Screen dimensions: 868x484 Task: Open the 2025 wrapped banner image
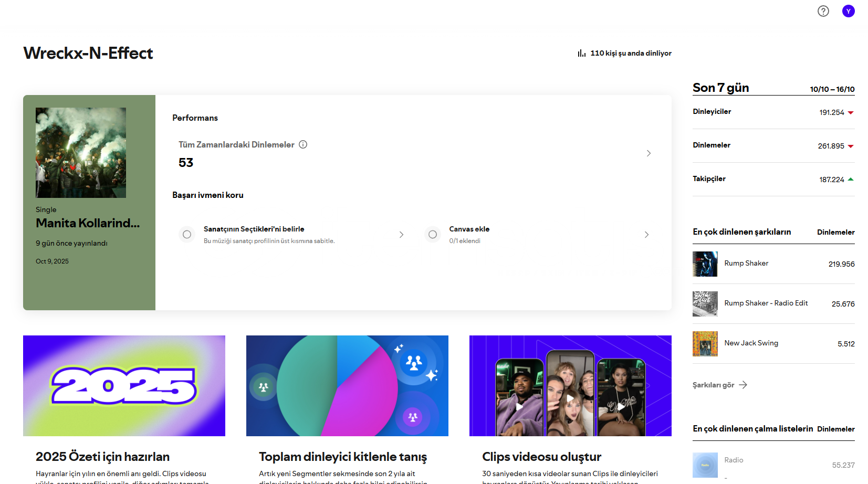pyautogui.click(x=124, y=386)
